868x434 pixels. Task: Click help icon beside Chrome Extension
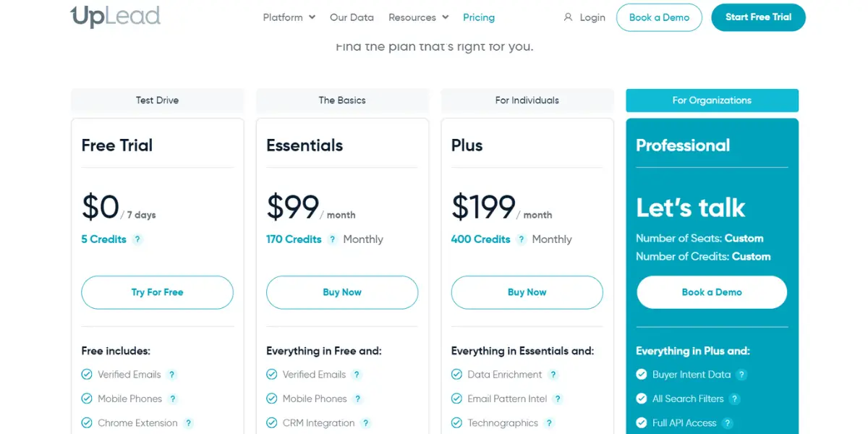pos(189,423)
